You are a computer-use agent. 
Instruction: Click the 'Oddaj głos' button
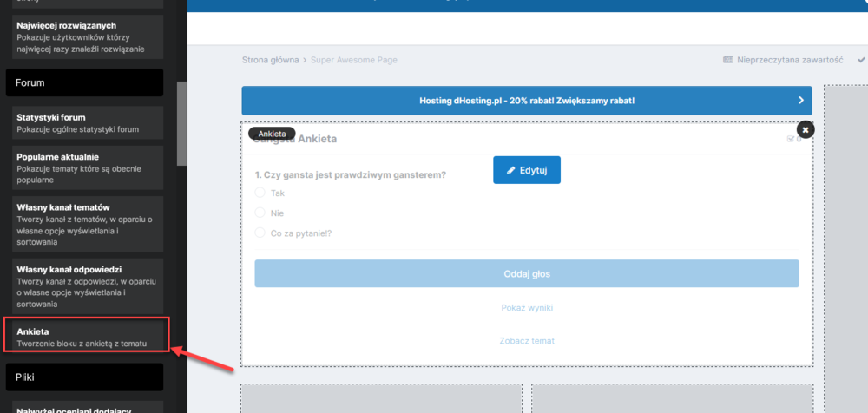pos(526,273)
